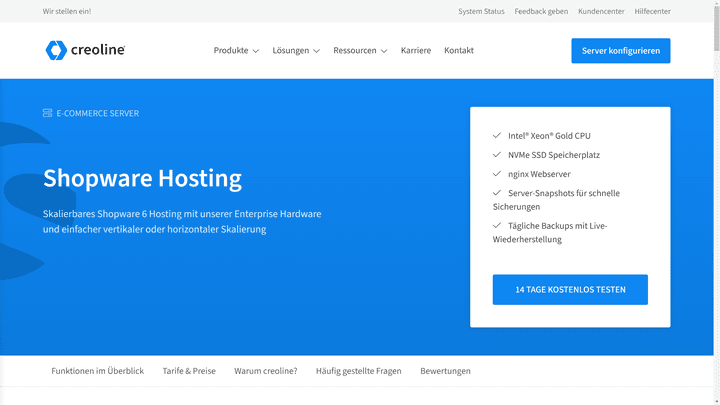Click the Skalierbares Shopware 6 Hosting description

[x=182, y=221]
